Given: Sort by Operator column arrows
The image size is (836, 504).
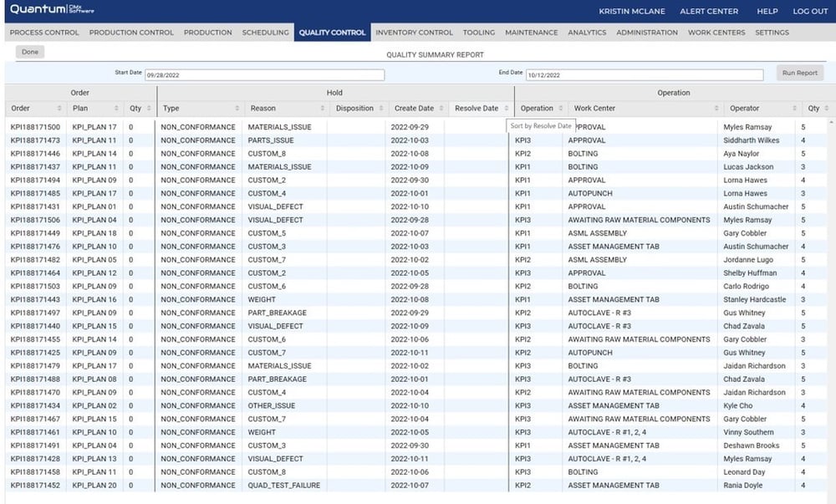Looking at the screenshot, I should [793, 109].
